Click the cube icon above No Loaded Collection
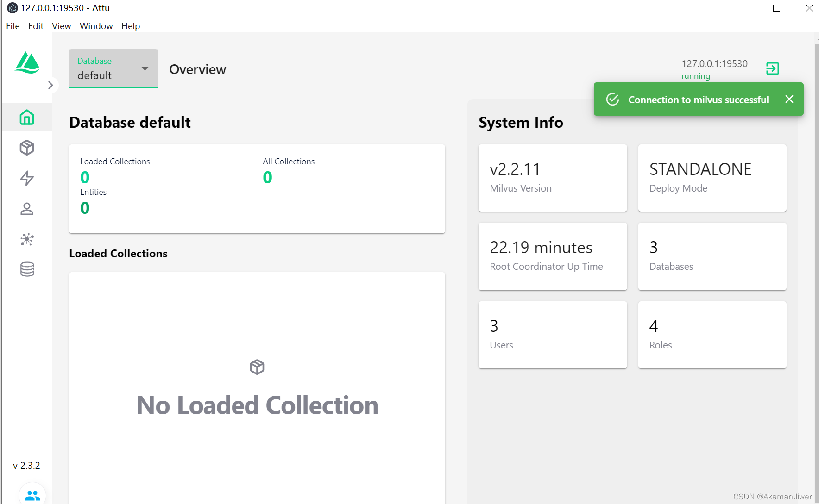This screenshot has height=504, width=819. (x=257, y=367)
